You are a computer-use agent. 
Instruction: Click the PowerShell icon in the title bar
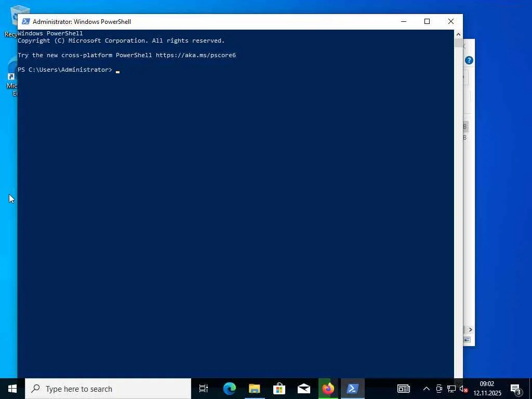[26, 21]
